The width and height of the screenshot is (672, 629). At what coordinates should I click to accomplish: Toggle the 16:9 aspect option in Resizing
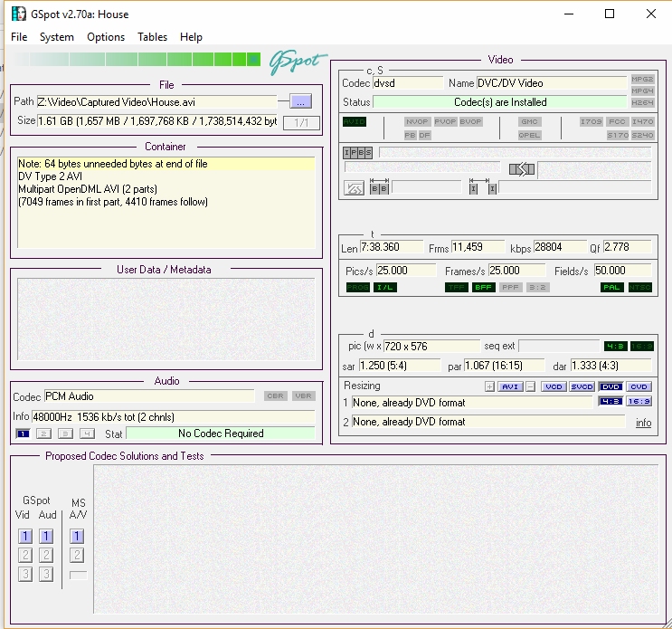tap(639, 402)
